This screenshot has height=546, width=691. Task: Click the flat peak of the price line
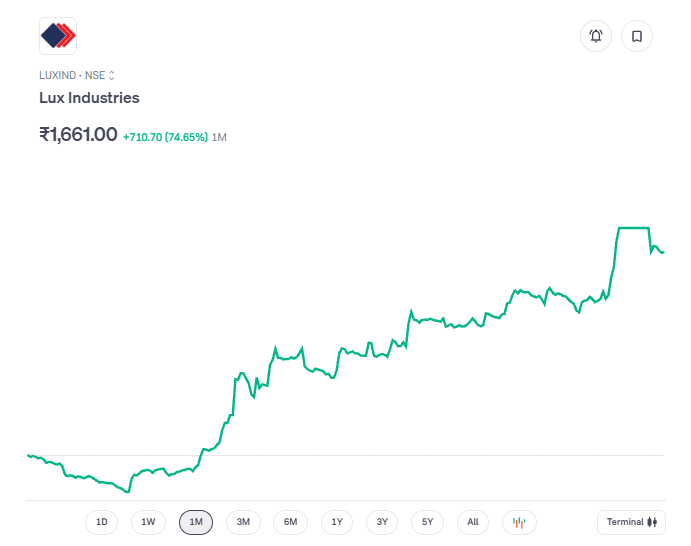634,228
